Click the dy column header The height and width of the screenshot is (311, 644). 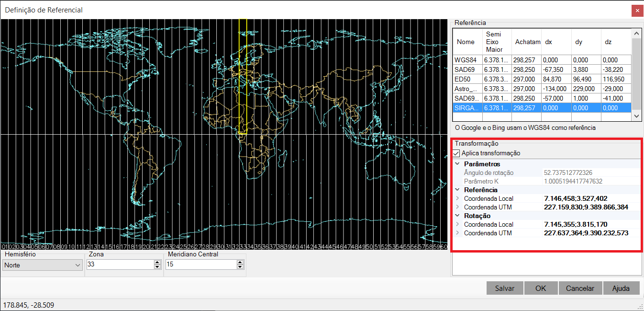coord(586,42)
